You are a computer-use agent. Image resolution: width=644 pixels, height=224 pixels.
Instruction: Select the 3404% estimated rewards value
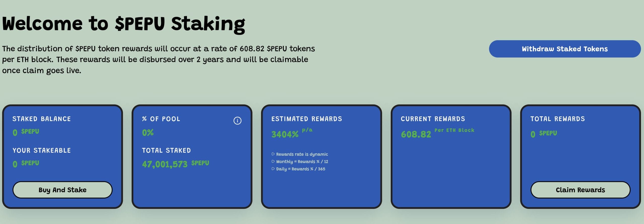(285, 134)
